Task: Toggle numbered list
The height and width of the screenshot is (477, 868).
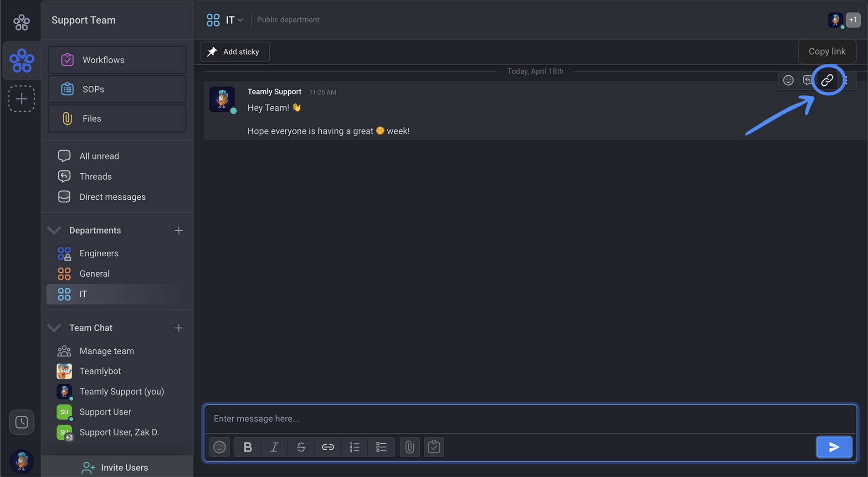Action: 354,447
